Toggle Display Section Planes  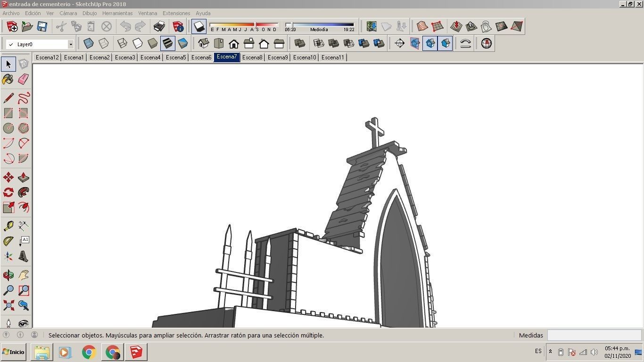415,43
